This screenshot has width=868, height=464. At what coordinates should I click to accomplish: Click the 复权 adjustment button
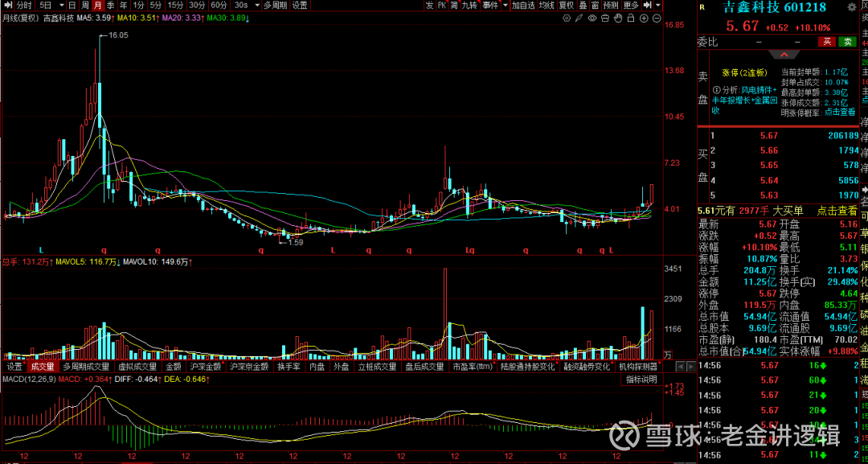[567, 6]
